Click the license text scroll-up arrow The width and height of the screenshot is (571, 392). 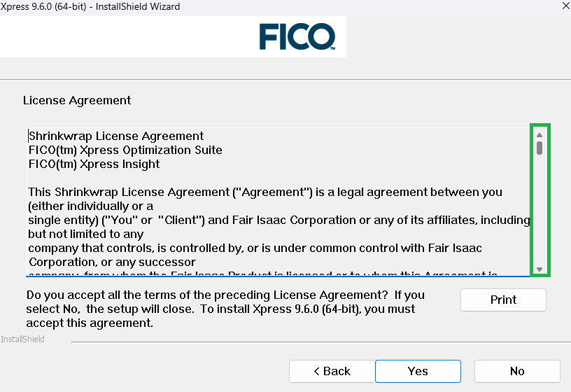point(540,135)
